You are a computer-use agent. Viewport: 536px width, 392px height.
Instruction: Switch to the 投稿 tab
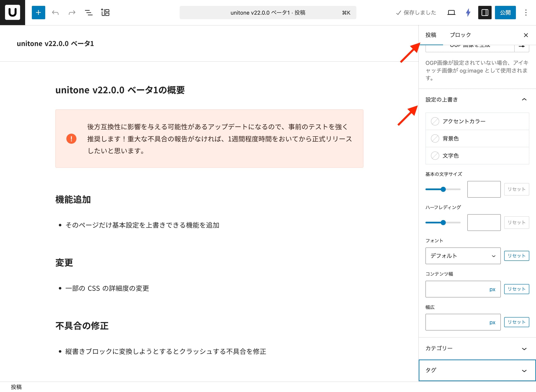[x=430, y=35]
